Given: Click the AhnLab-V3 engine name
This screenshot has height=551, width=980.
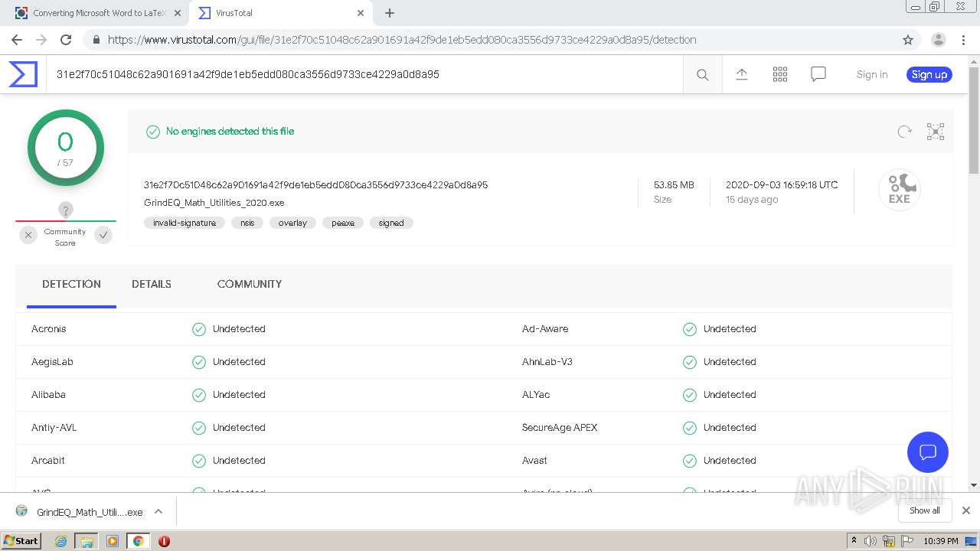Looking at the screenshot, I should point(547,362).
